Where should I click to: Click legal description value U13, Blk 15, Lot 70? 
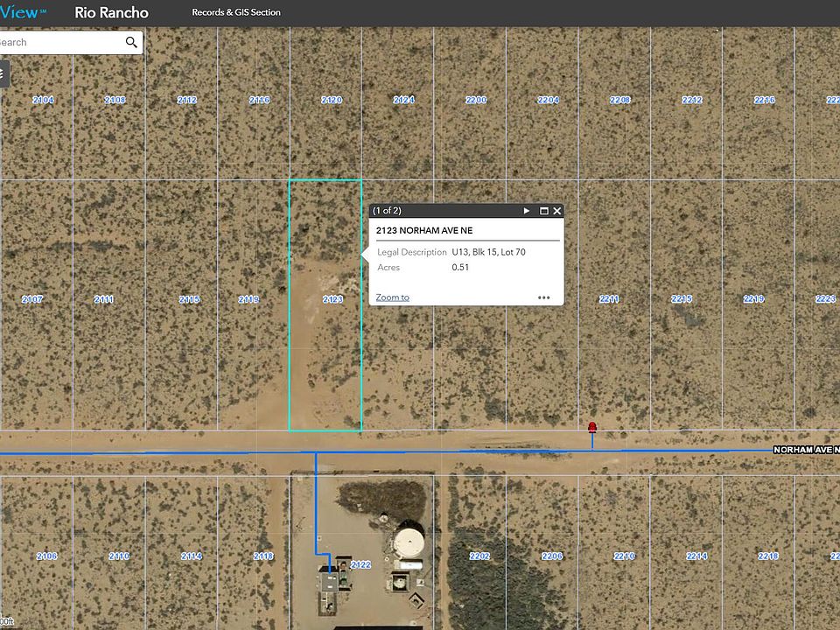488,252
